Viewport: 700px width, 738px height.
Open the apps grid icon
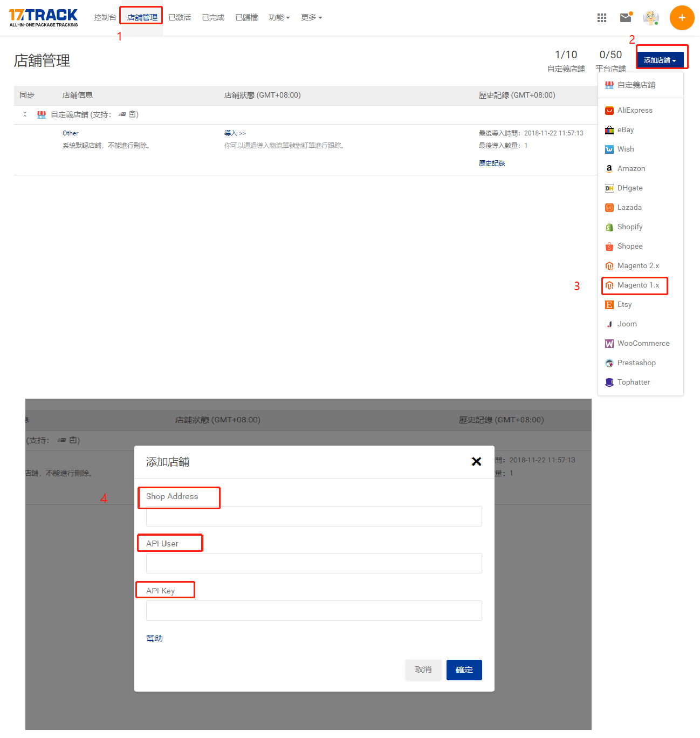[602, 18]
